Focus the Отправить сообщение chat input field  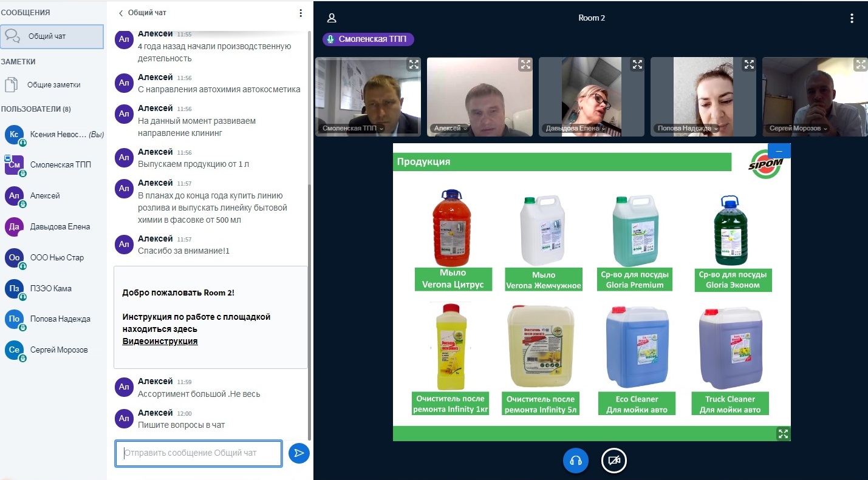coord(198,453)
